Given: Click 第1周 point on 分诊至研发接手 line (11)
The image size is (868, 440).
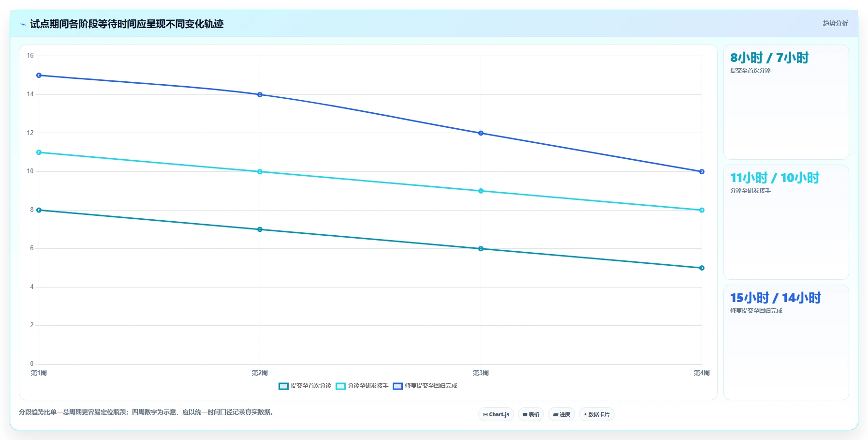Looking at the screenshot, I should [x=39, y=152].
